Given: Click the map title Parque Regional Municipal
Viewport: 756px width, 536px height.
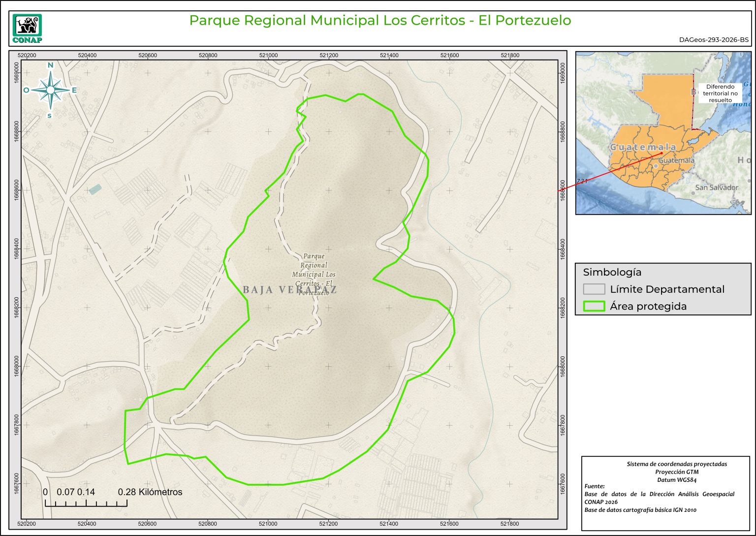Looking at the screenshot, I should (x=380, y=21).
